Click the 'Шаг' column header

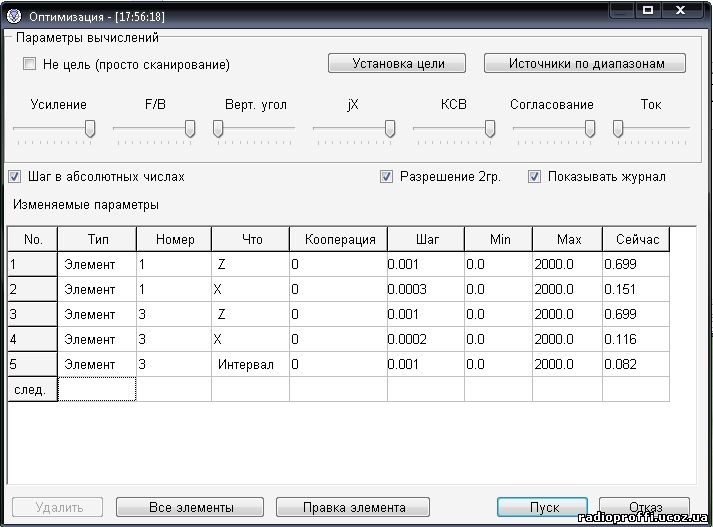426,239
